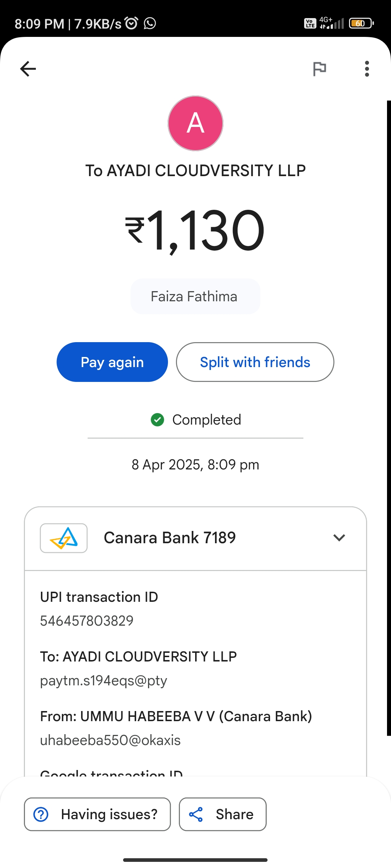
Task: Tap the question mark help icon
Action: (x=41, y=814)
